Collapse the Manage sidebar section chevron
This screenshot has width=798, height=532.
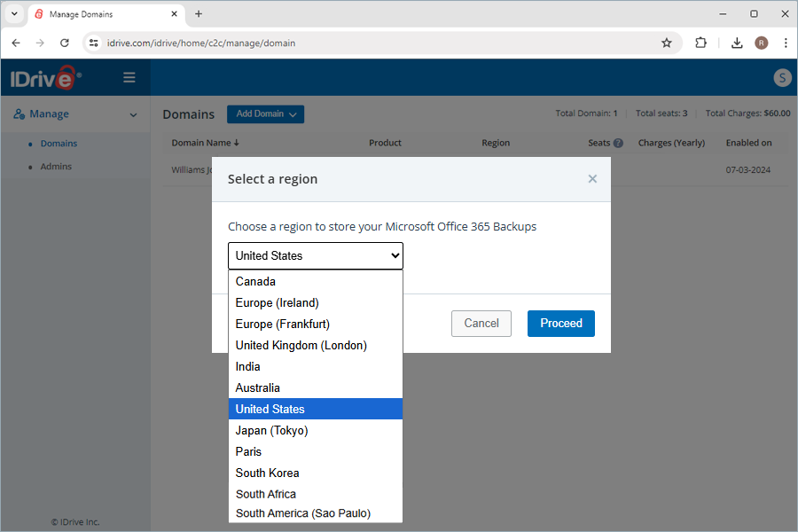click(x=133, y=114)
